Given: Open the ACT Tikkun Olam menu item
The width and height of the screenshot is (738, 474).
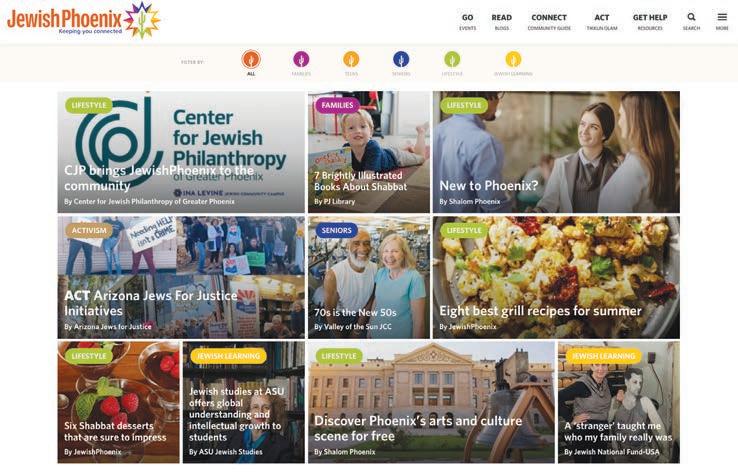Looking at the screenshot, I should (602, 22).
